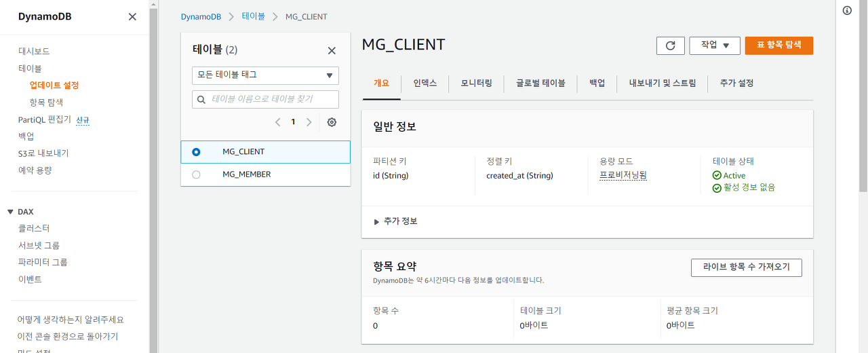Expand the 추가 정보 section

396,221
